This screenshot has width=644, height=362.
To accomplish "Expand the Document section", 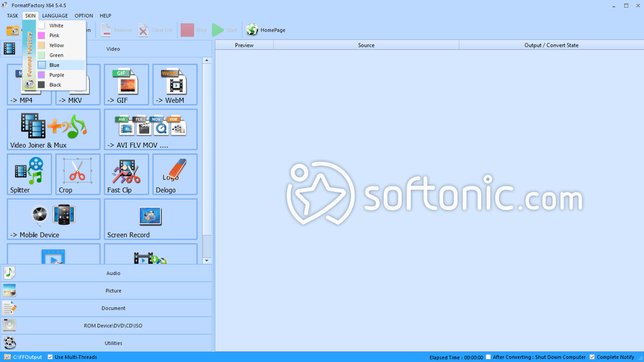I will pos(106,308).
